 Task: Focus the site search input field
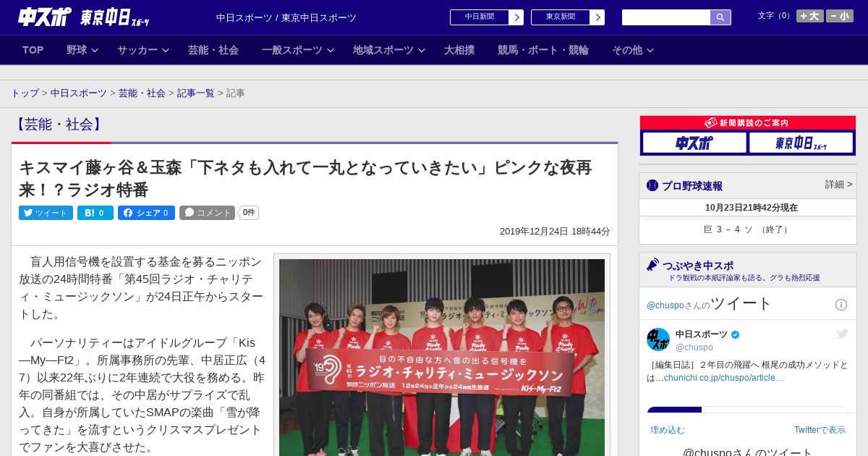click(x=666, y=17)
